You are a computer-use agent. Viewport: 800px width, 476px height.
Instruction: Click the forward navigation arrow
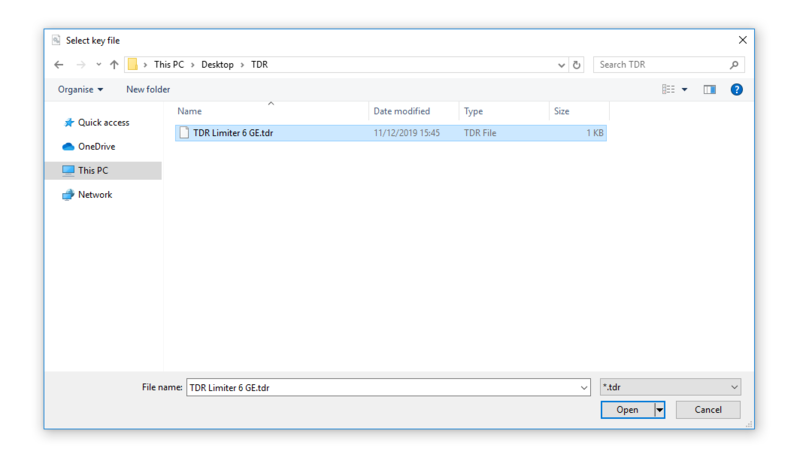(x=81, y=65)
